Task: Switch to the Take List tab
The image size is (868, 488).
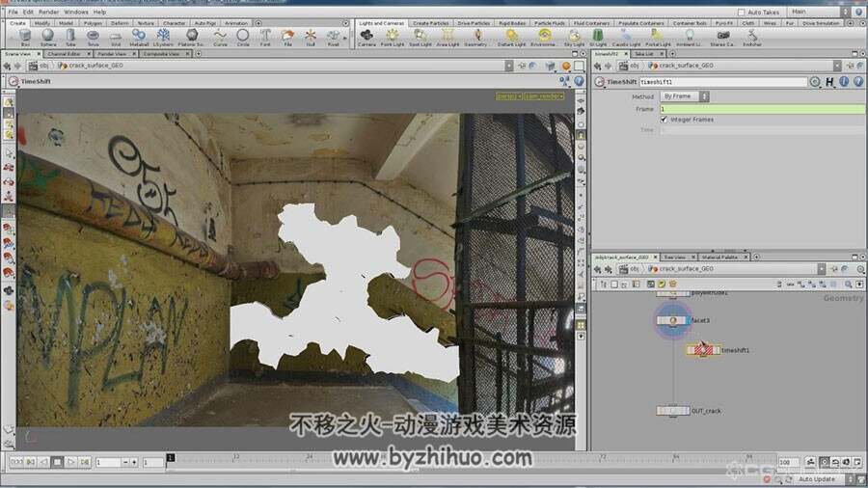Action: [644, 54]
